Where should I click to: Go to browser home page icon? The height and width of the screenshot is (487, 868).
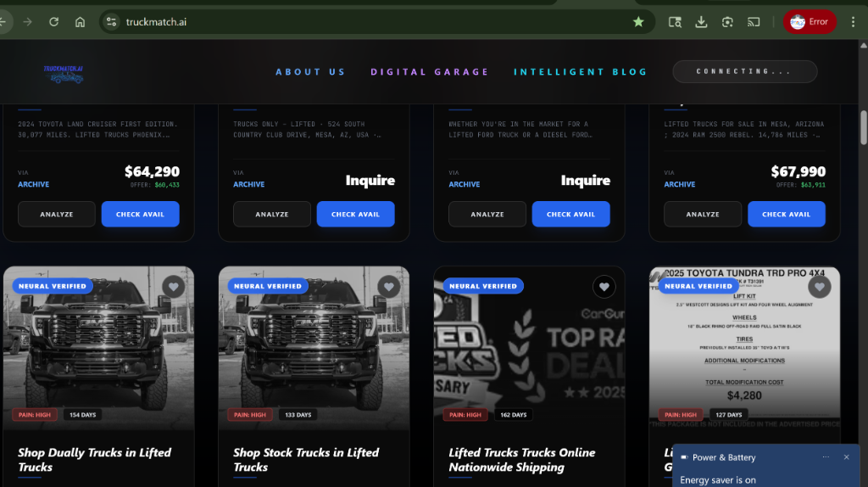80,22
